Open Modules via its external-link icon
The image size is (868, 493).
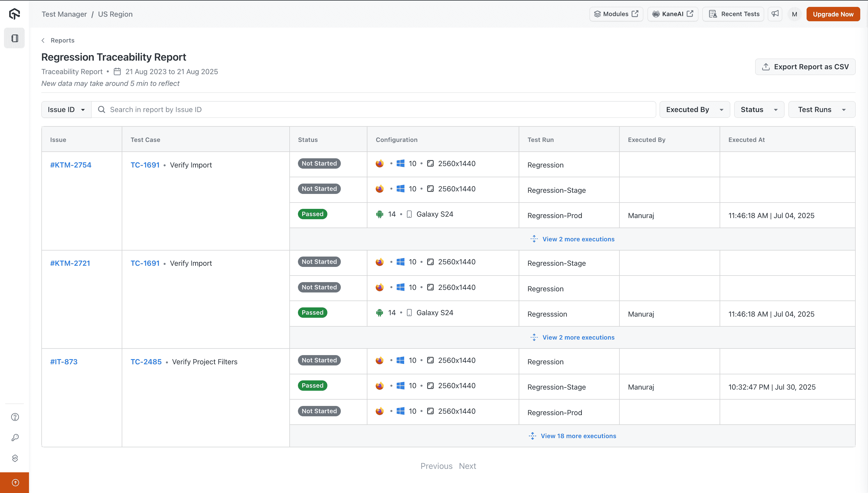pyautogui.click(x=635, y=14)
